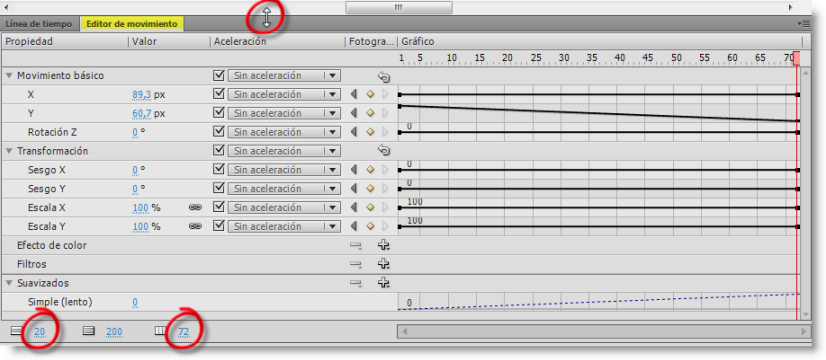Add keyframe diamond for Rotación Z

pos(370,132)
